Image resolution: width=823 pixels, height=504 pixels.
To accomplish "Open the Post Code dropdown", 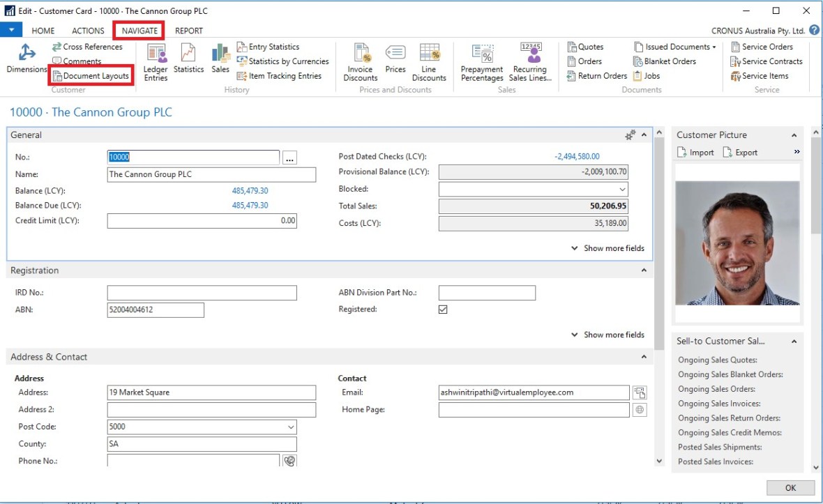I will [x=290, y=427].
